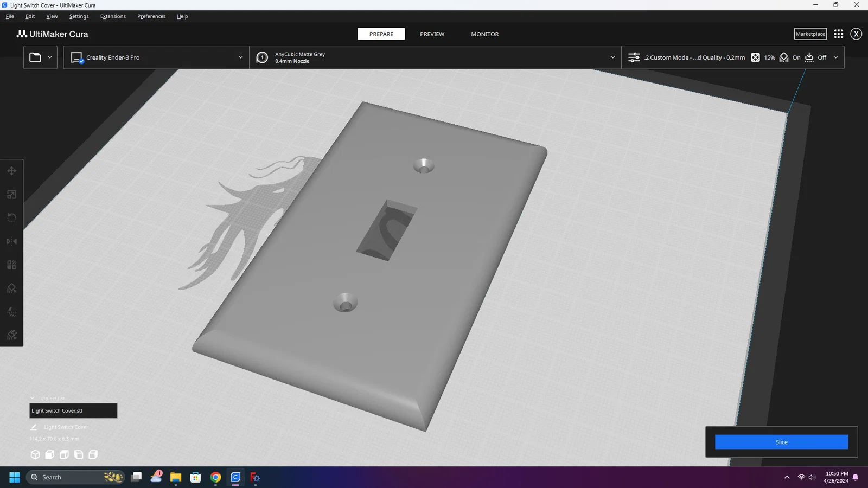Click the Light Switch Cover job name field

click(66, 427)
